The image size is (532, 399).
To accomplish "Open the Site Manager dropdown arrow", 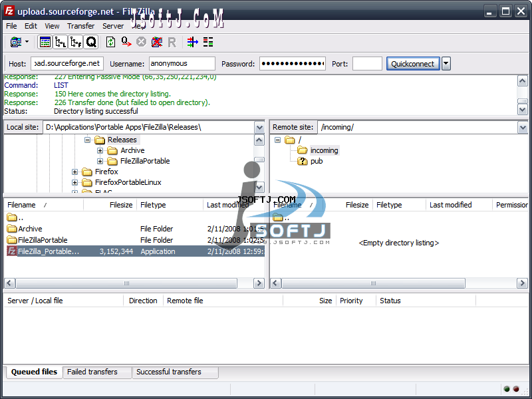I will [27, 42].
